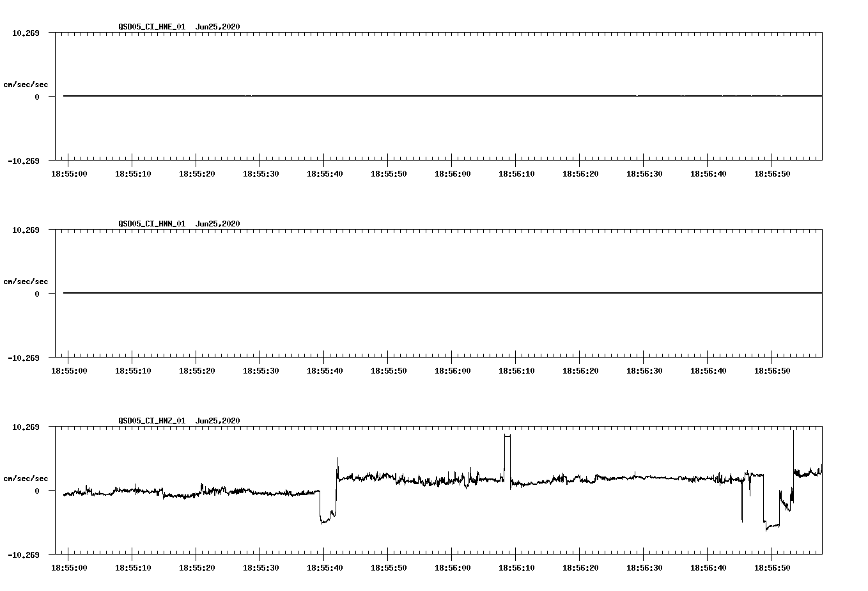Click 18:56:30 time label under HNZ plot
868x591 pixels.
click(644, 568)
